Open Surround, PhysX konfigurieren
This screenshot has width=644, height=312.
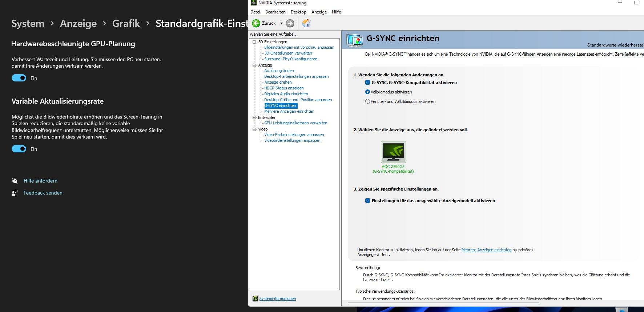(291, 59)
